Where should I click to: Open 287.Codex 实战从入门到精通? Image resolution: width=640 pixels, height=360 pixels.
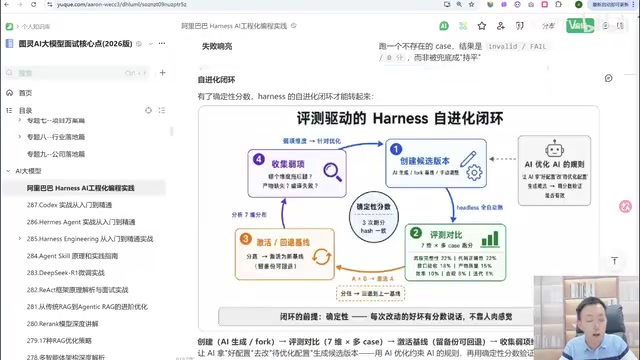coord(69,205)
